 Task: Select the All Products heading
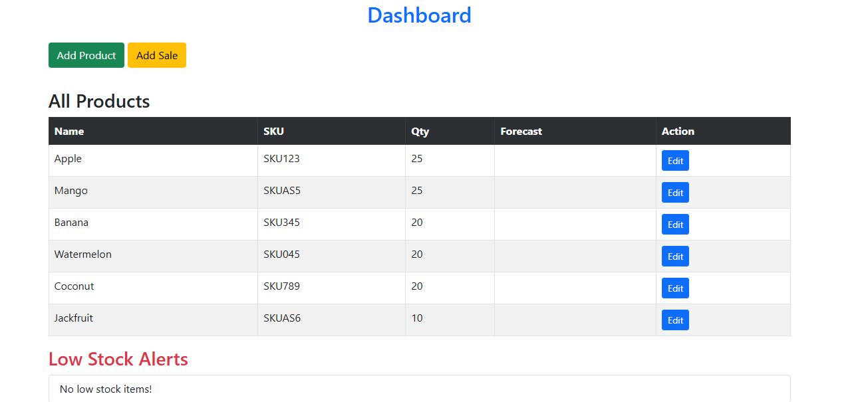coord(99,101)
